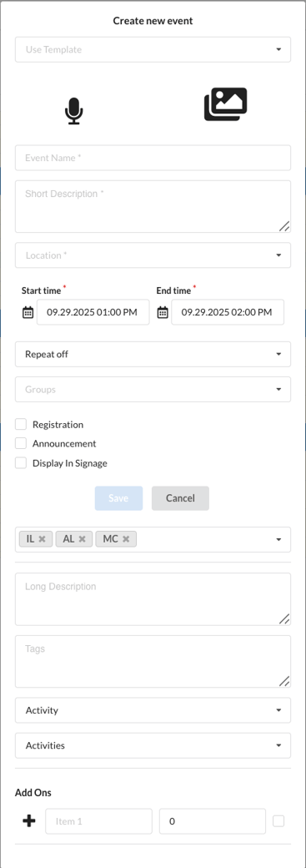Open the End time calendar icon
This screenshot has height=868, width=306.
[163, 312]
